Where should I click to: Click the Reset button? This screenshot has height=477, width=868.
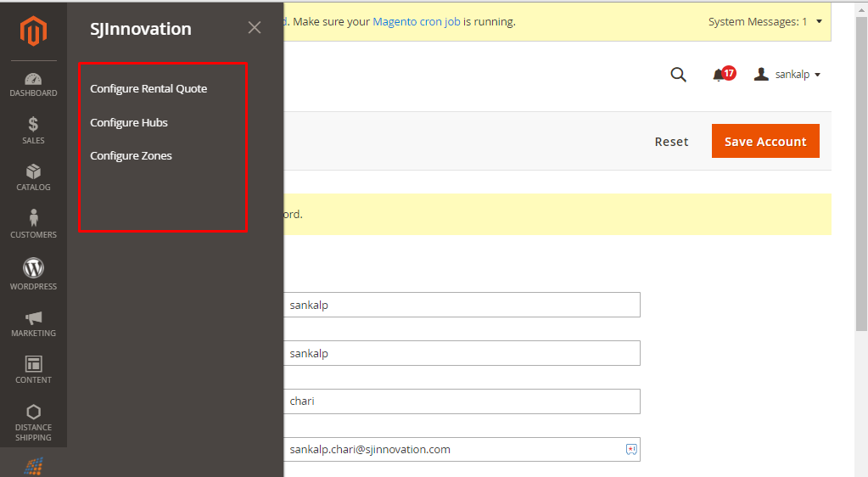pos(671,141)
